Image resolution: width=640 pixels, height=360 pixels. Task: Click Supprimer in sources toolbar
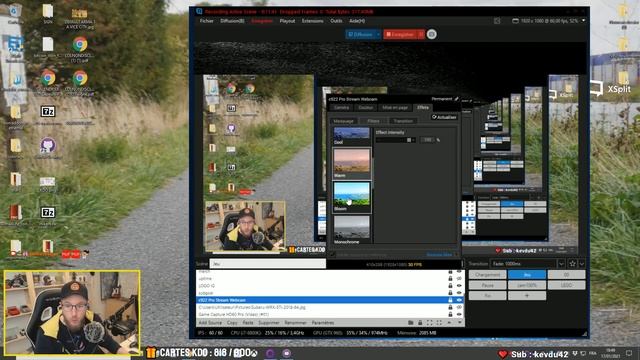(x=269, y=322)
